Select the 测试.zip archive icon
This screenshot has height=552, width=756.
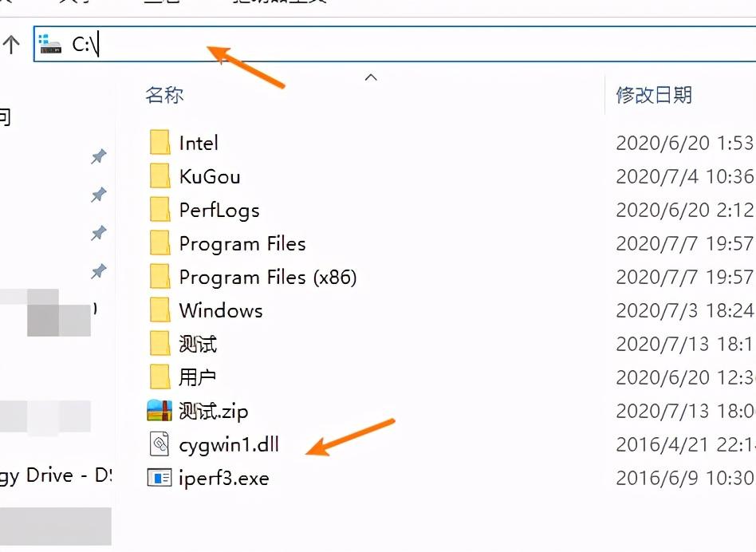pyautogui.click(x=159, y=411)
